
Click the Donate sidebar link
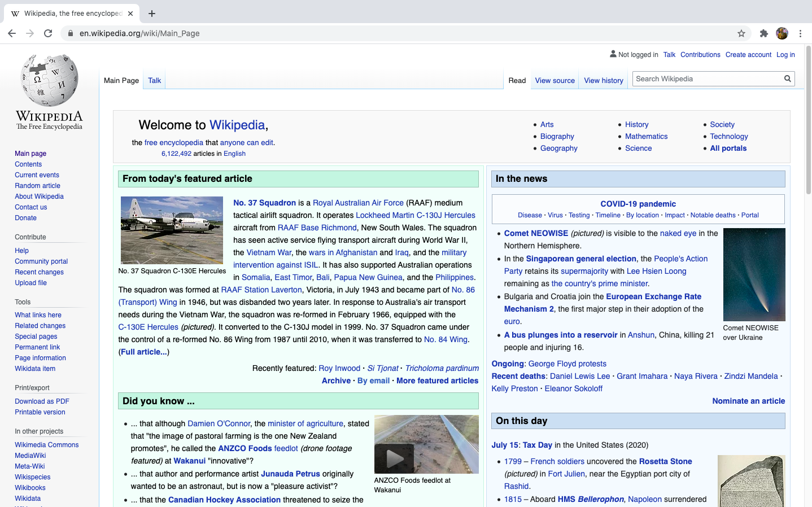pyautogui.click(x=25, y=218)
